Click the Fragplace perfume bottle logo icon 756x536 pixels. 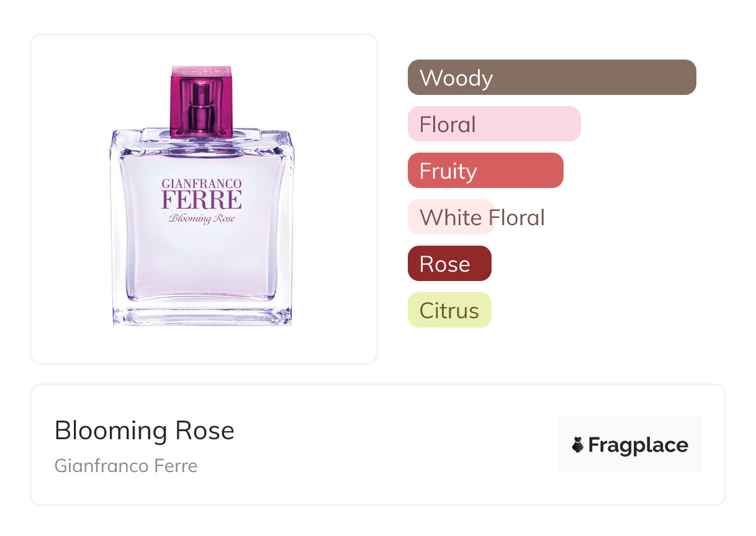(x=578, y=445)
